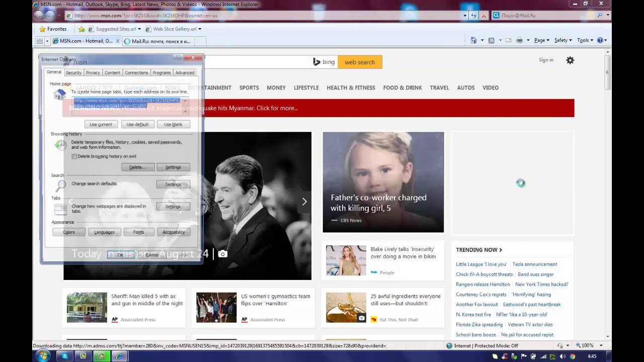
Task: Click the volume speaker tray icon
Action: coord(562,356)
